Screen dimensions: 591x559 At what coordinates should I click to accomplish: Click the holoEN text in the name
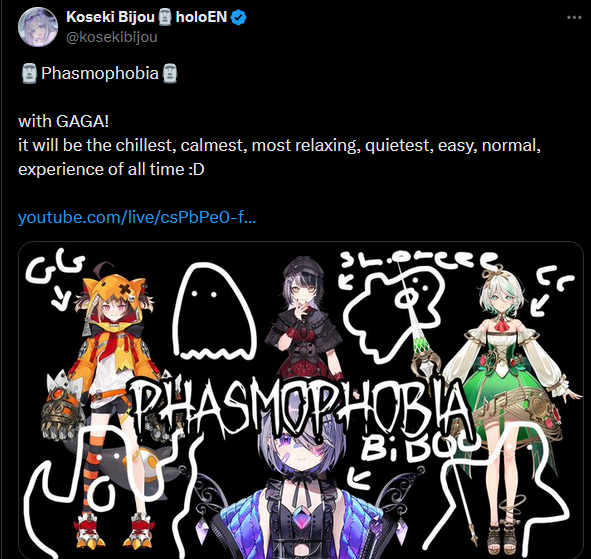pos(201,17)
